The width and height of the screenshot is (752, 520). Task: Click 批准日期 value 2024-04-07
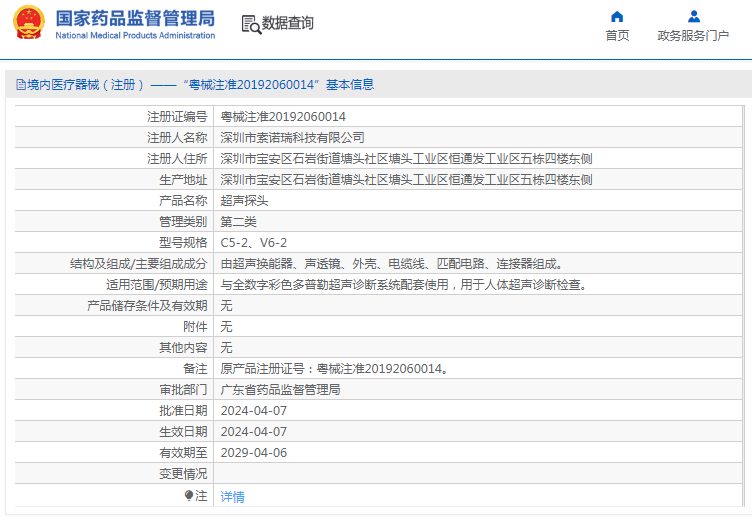click(254, 411)
